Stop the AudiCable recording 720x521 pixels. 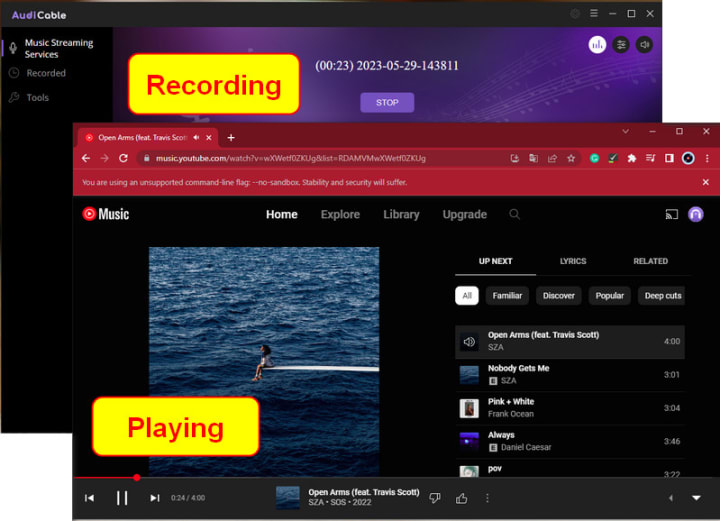(387, 102)
